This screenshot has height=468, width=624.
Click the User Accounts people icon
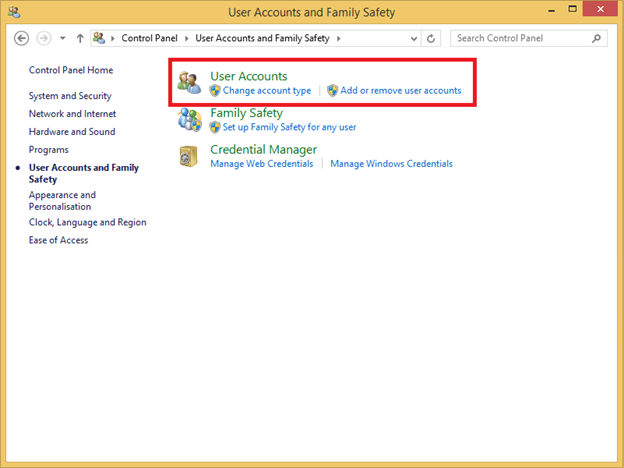click(189, 82)
